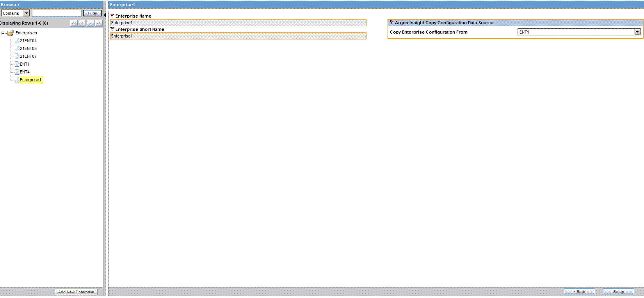Click the Enterprise Short Name flag icon
Viewport: 644px width, 298px height.
tap(112, 29)
